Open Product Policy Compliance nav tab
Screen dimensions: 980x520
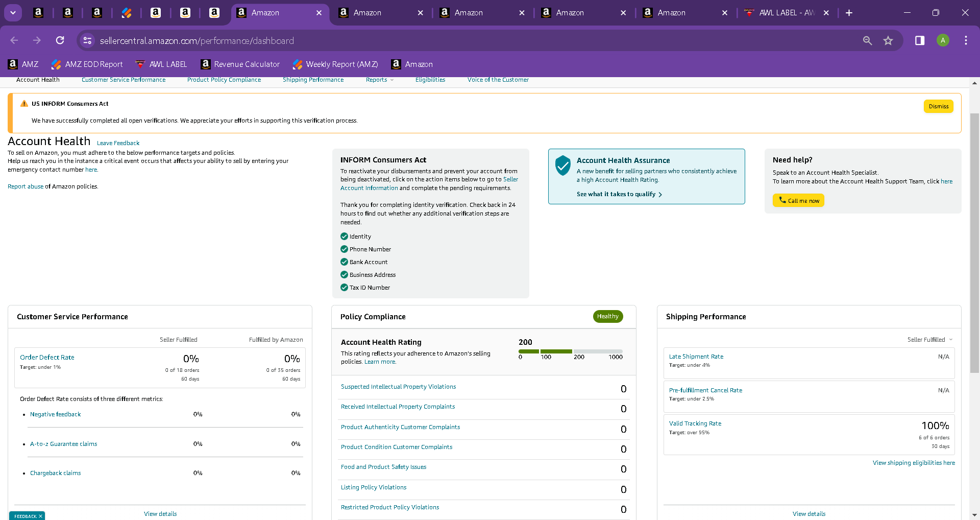pos(224,80)
